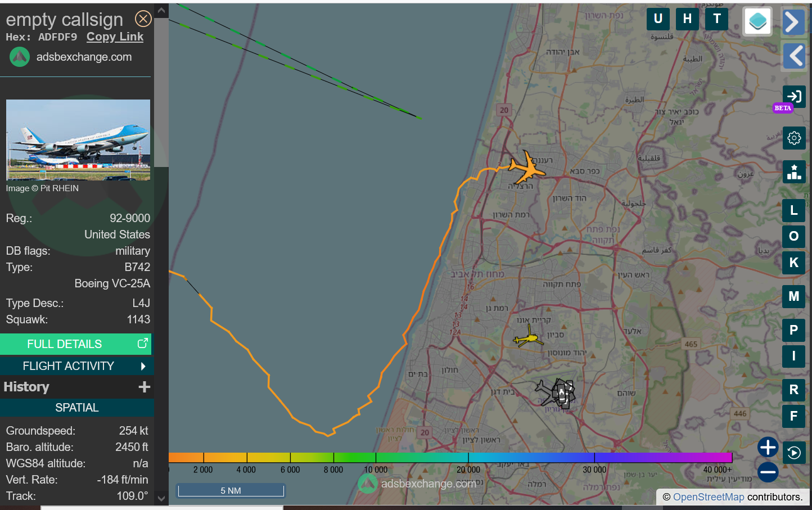Click the login arrow icon
The width and height of the screenshot is (812, 510).
pos(793,97)
